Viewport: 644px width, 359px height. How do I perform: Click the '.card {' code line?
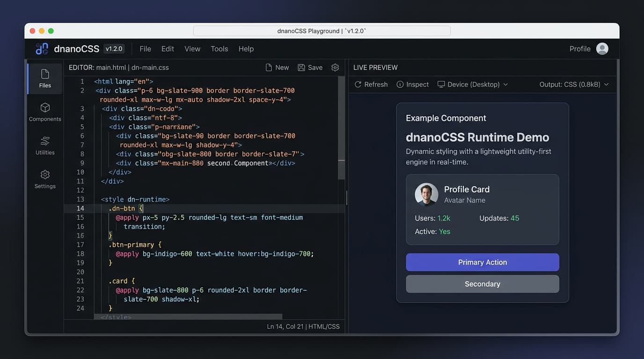122,281
